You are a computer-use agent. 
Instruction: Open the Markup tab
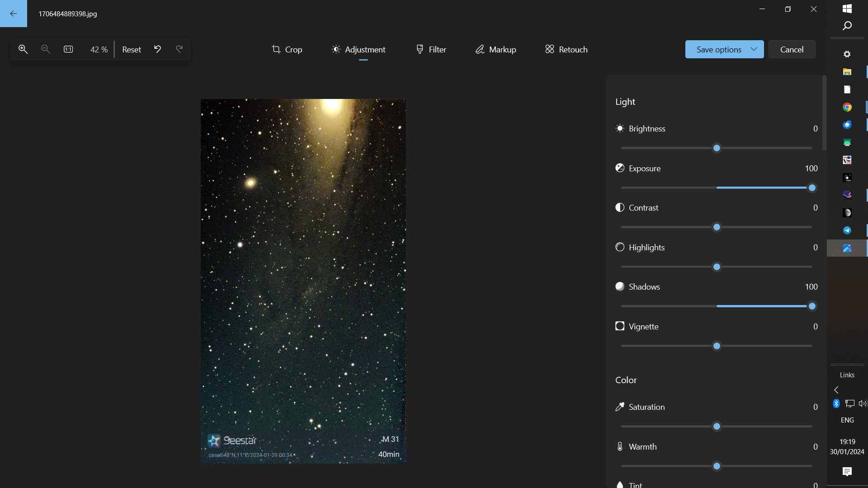[x=496, y=49]
